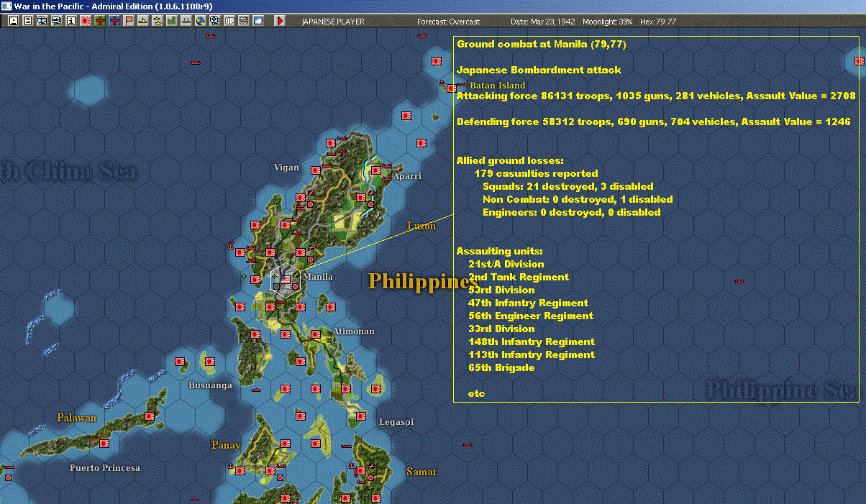Click the red end-turn play arrow
Viewport: 866px width, 504px height.
(281, 21)
